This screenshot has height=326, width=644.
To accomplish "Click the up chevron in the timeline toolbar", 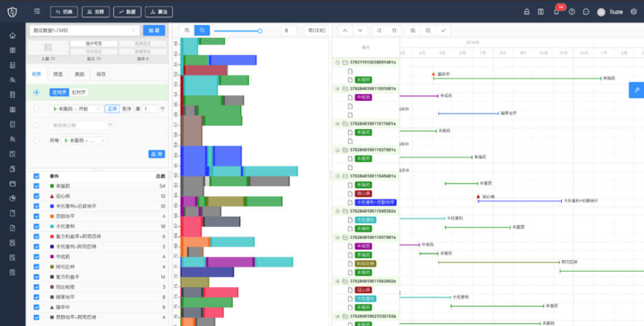I will [345, 30].
